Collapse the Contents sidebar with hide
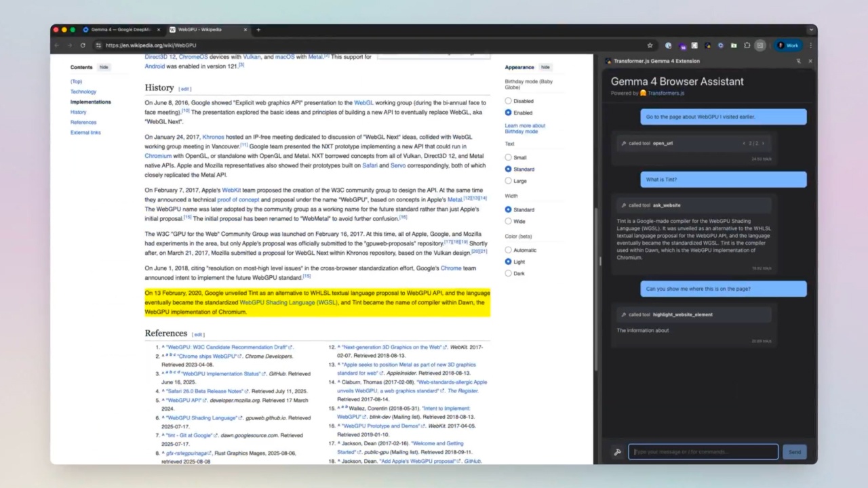Screen dimensions: 868x488 coord(104,67)
